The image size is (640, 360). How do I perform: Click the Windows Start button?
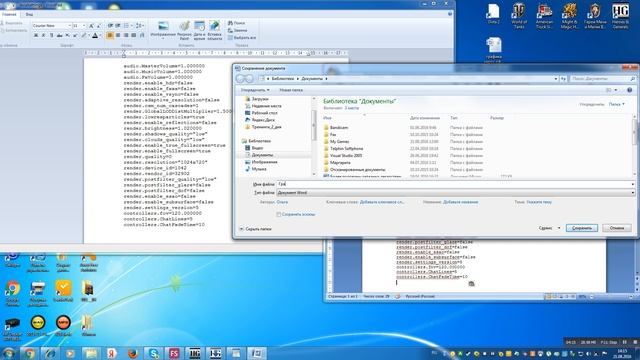coord(8,353)
